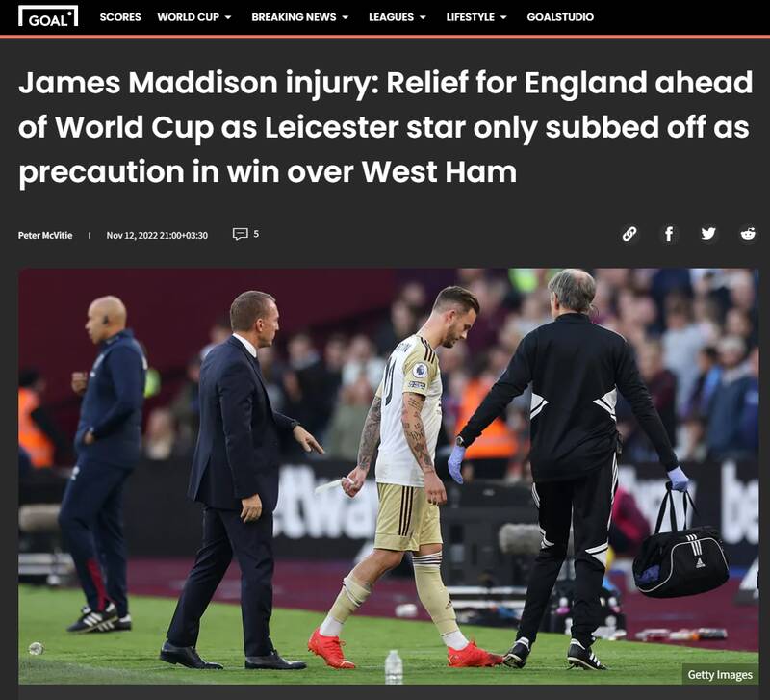This screenshot has width=770, height=700.
Task: Expand the Lifestyle dropdown arrow
Action: tap(503, 17)
